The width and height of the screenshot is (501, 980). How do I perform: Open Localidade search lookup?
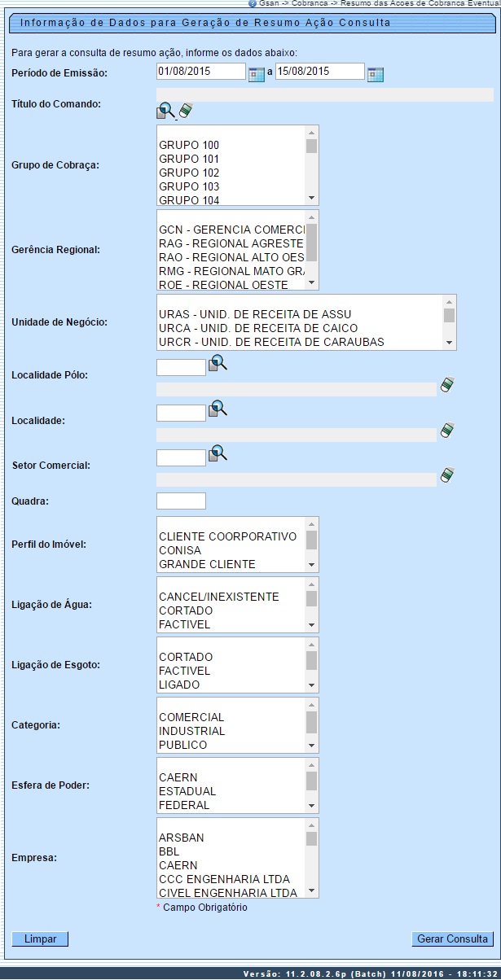point(217,409)
